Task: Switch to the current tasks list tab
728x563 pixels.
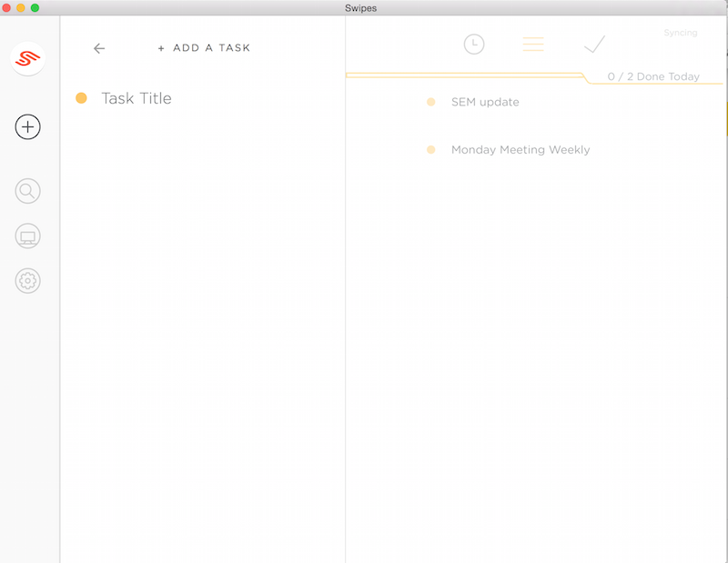Action: [533, 44]
